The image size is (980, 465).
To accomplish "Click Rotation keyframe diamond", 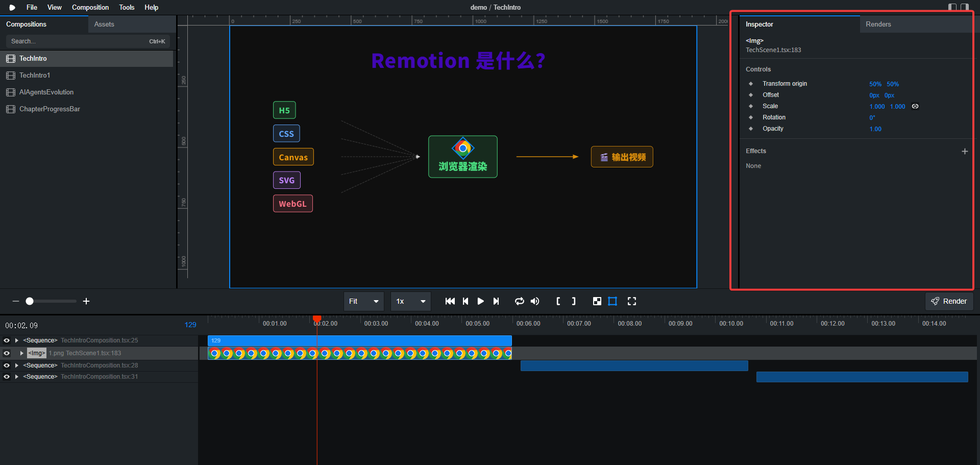I will pyautogui.click(x=751, y=117).
